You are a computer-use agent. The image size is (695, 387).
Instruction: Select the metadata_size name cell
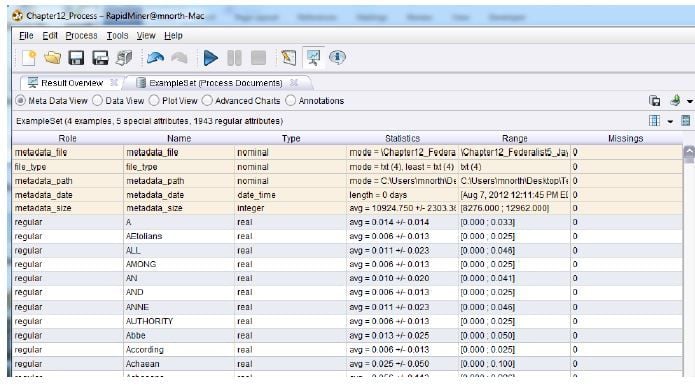[179, 208]
